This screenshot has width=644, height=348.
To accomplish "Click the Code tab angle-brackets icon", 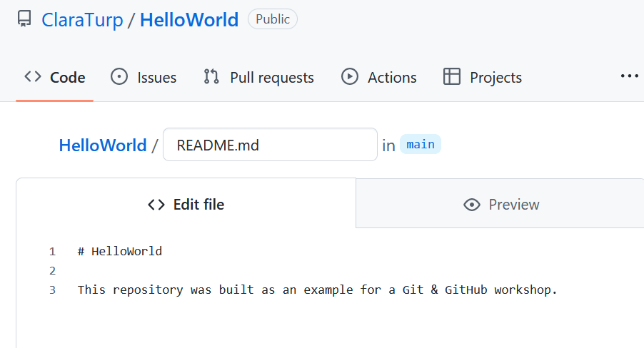I will point(33,77).
